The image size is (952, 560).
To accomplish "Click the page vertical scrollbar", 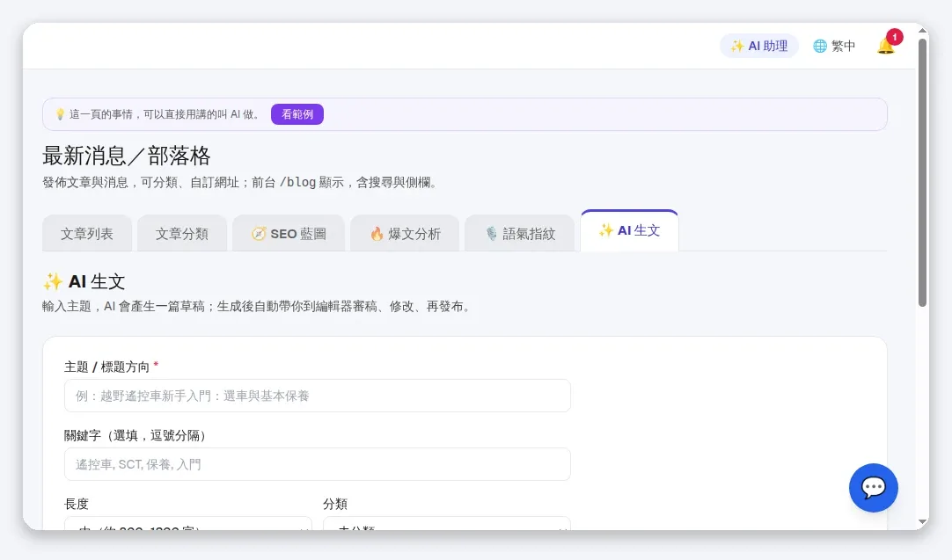I will [x=922, y=173].
